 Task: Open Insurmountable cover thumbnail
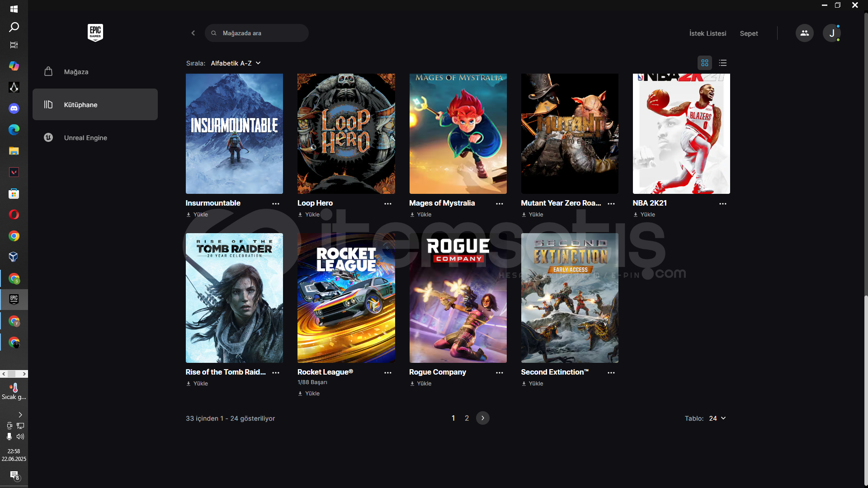[x=234, y=134]
